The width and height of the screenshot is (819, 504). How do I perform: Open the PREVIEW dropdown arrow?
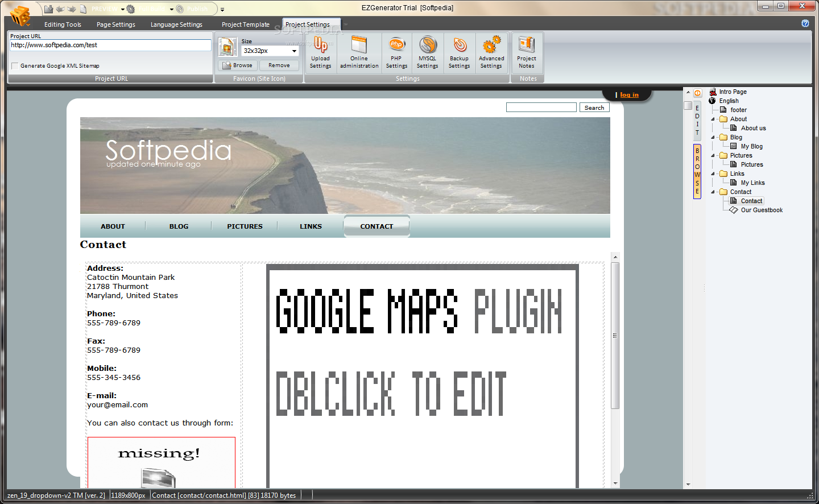[123, 9]
